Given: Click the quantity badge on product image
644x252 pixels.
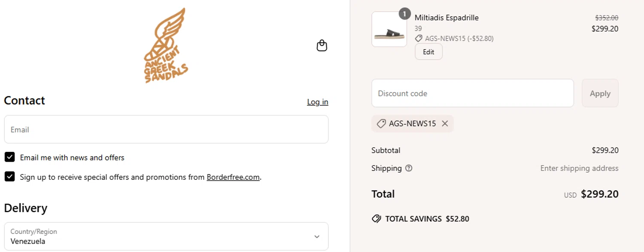Looking at the screenshot, I should [x=404, y=14].
